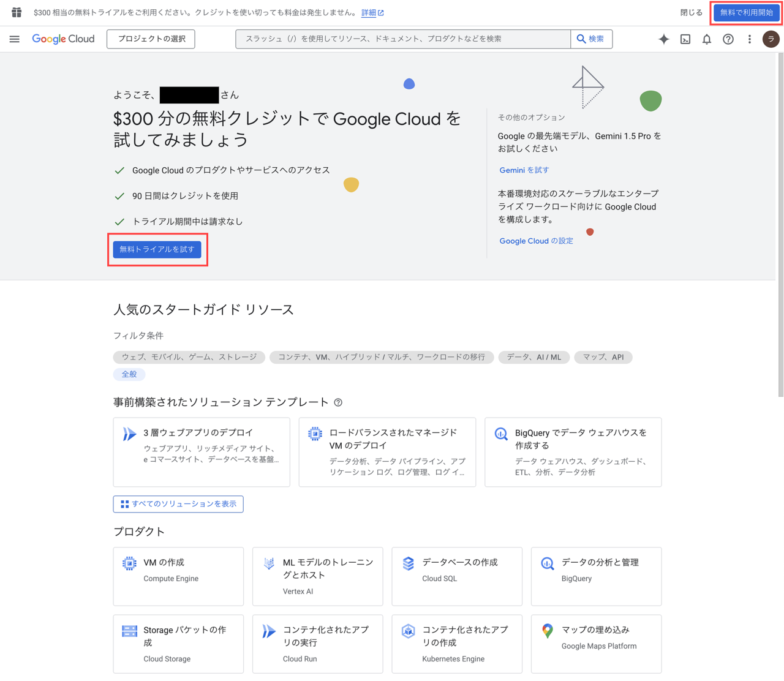Click the ロードバランスされたマネージド VM card icon
Screen dimensions: 784x681
pyautogui.click(x=315, y=434)
